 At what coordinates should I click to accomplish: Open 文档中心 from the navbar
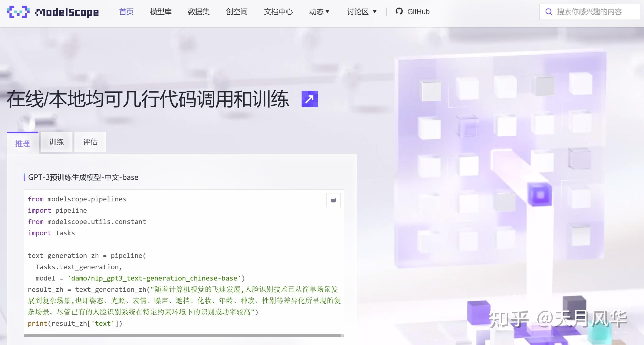tap(278, 12)
